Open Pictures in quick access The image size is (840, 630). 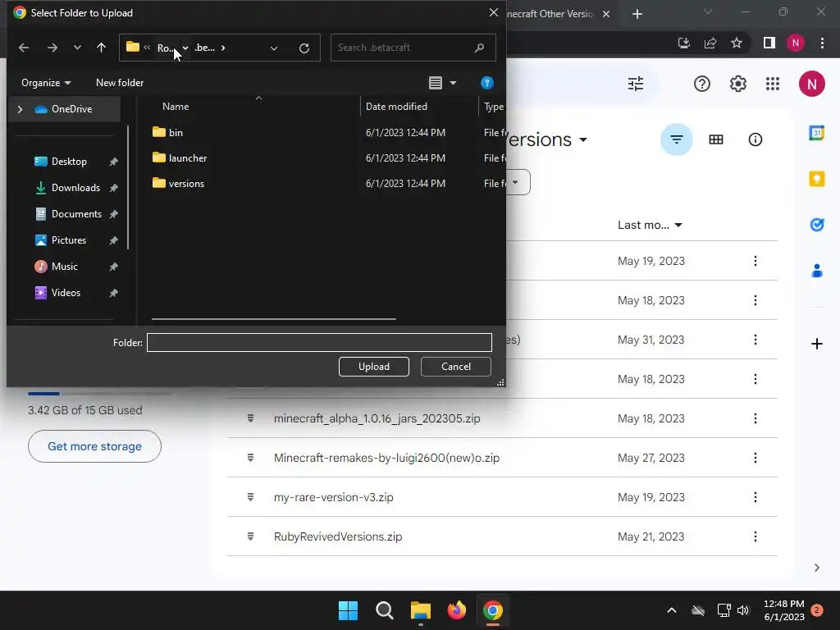pyautogui.click(x=69, y=240)
